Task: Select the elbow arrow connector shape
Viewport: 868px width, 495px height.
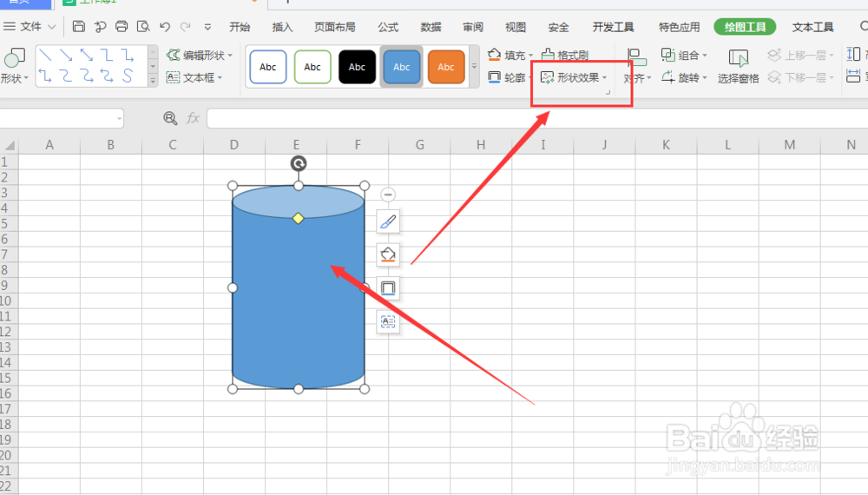Action: pyautogui.click(x=128, y=56)
